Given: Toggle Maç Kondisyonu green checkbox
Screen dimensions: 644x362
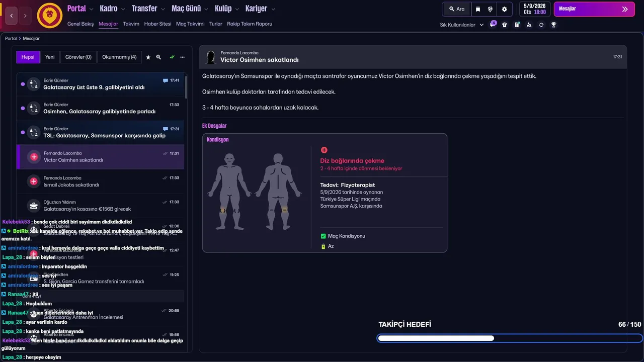Looking at the screenshot, I should pos(324,236).
